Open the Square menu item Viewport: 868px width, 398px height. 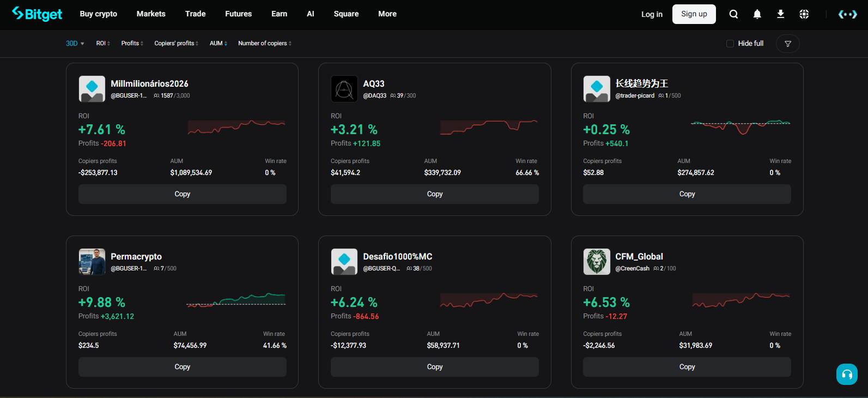[346, 14]
